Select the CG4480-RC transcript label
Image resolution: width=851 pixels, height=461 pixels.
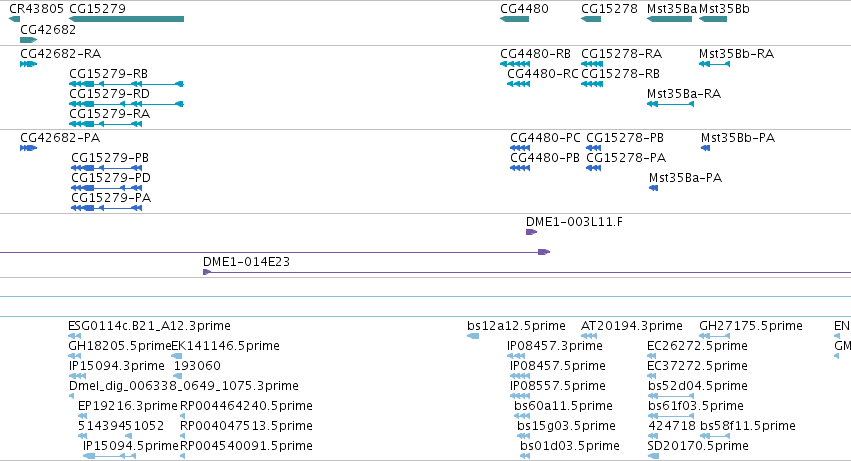click(x=543, y=74)
